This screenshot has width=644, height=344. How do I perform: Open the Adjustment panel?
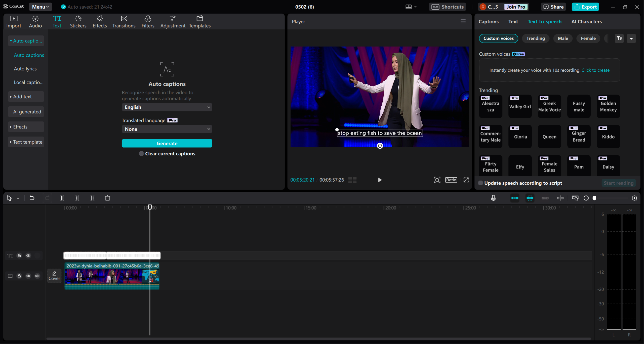pos(173,22)
